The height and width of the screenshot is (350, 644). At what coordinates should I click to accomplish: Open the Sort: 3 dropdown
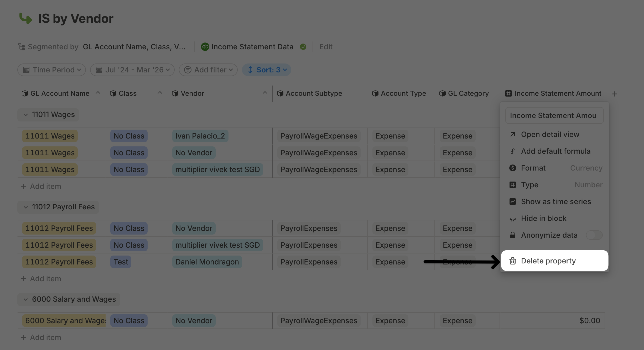pyautogui.click(x=266, y=70)
